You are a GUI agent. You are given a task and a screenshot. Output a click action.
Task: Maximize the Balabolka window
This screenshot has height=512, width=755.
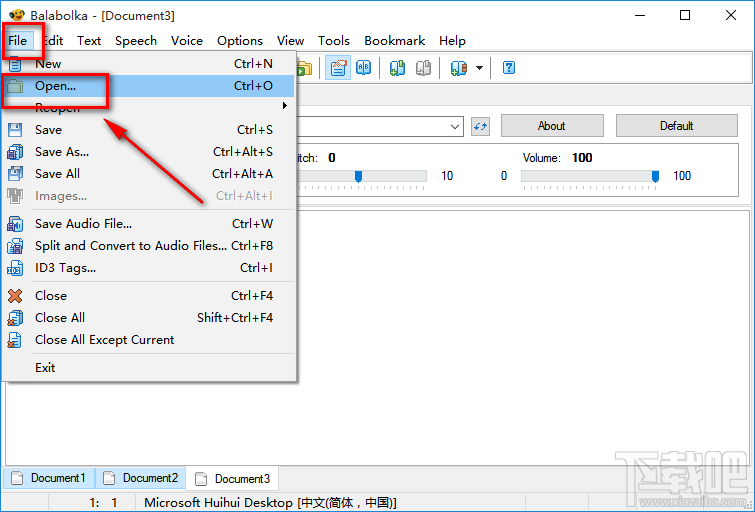tap(685, 15)
